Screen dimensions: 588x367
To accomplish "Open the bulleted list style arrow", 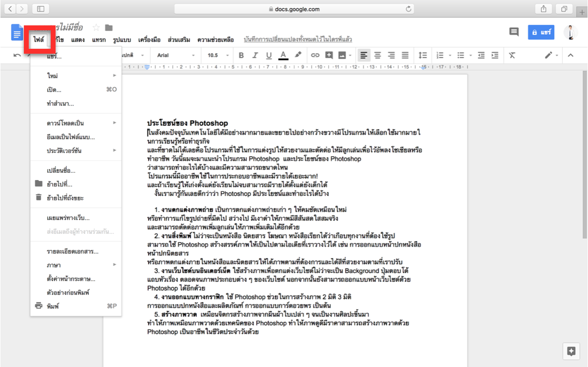I will (470, 55).
